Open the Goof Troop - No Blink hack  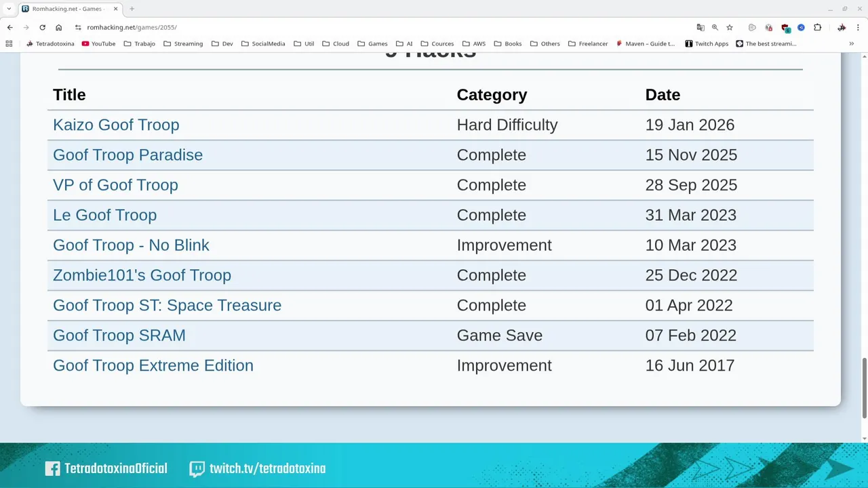(131, 245)
